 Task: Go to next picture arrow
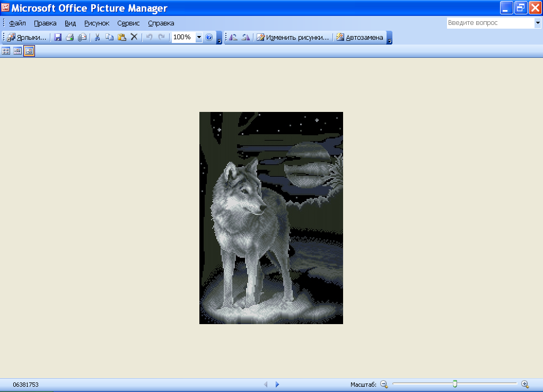click(277, 384)
